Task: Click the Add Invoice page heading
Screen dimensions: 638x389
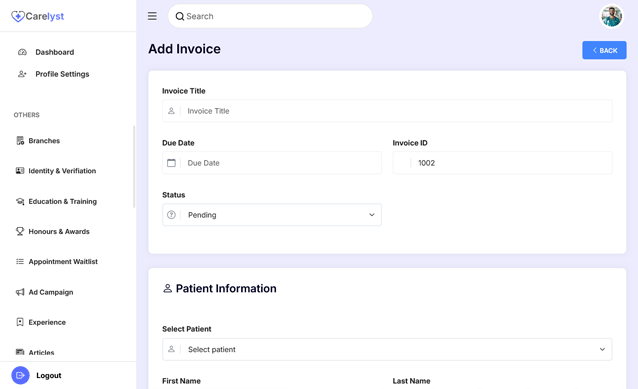Action: click(184, 49)
